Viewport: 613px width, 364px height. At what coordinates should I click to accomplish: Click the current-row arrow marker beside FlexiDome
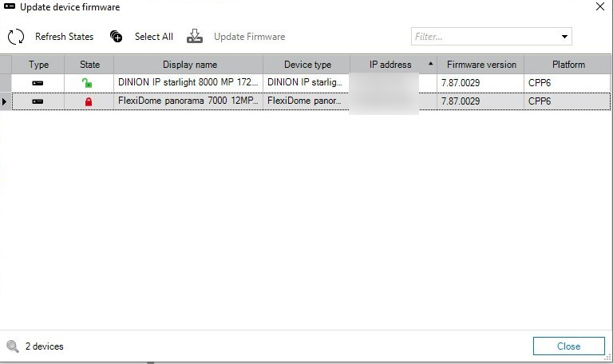5,101
